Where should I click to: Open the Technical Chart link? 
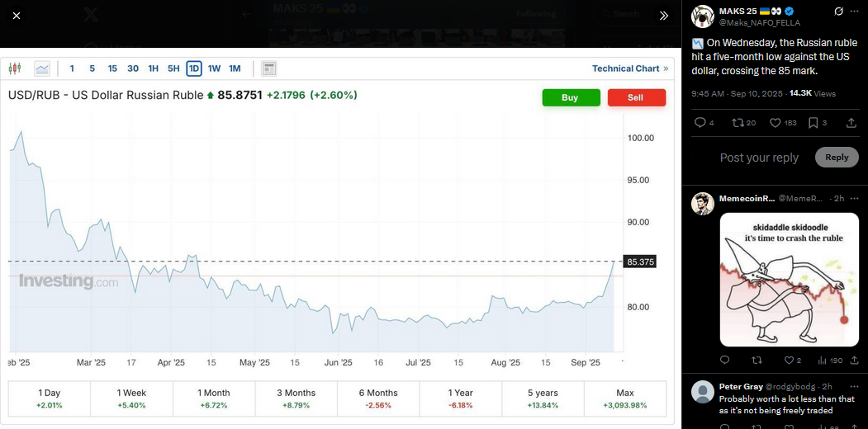click(x=630, y=68)
